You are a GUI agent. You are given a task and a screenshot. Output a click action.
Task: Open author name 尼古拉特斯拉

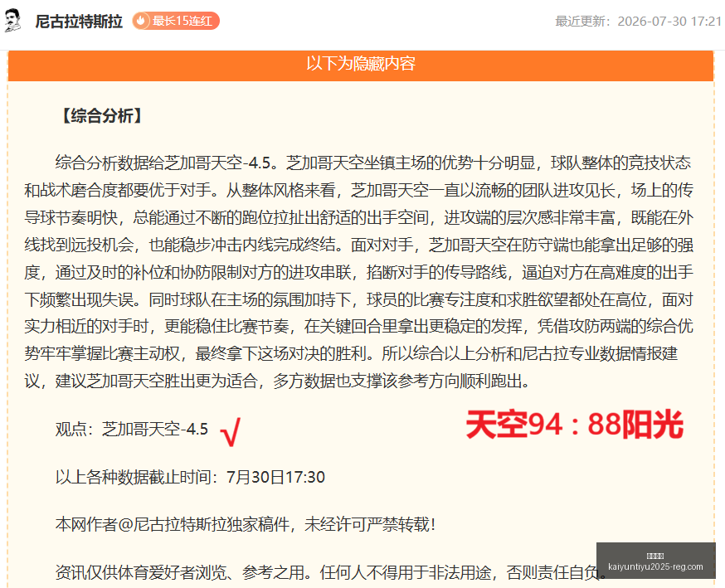pyautogui.click(x=79, y=22)
